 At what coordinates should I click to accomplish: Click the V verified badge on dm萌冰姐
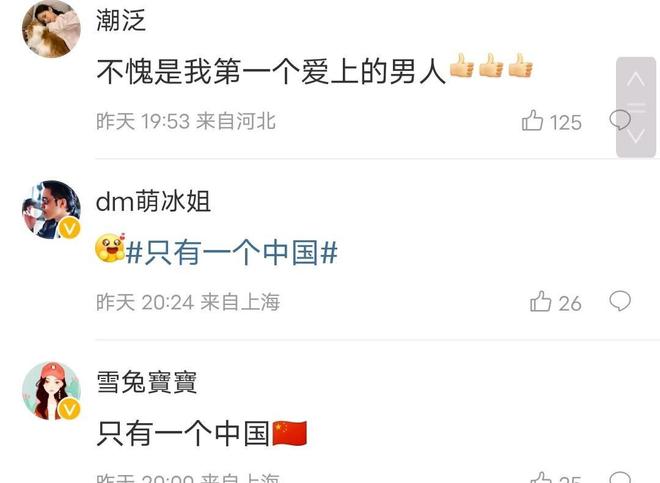(69, 229)
